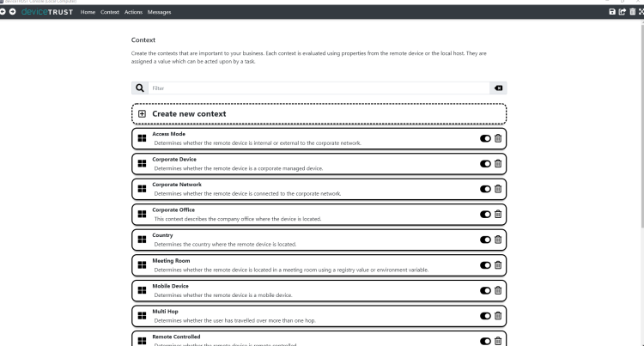Image resolution: width=644 pixels, height=346 pixels.
Task: Click the clear filter backspace icon
Action: (498, 88)
